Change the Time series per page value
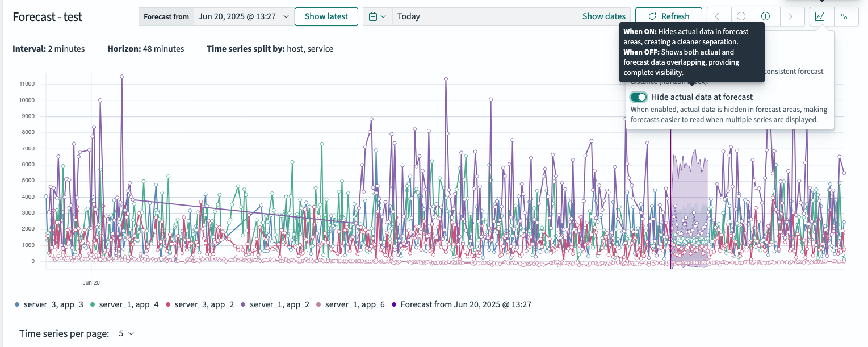Image resolution: width=868 pixels, height=347 pixels. (x=127, y=333)
